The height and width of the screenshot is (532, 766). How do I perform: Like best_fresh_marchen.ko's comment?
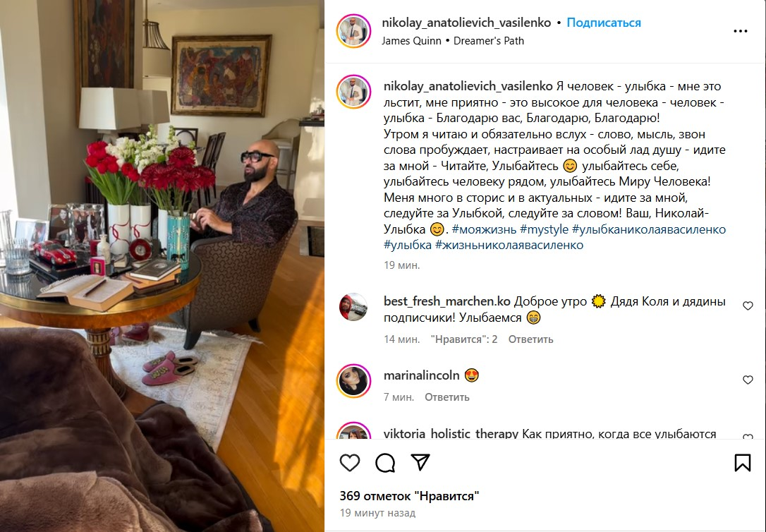pyautogui.click(x=748, y=306)
